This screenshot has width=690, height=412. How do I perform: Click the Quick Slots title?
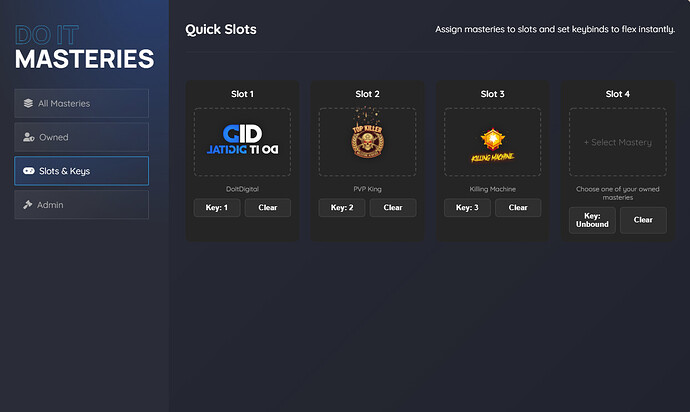pyautogui.click(x=221, y=29)
